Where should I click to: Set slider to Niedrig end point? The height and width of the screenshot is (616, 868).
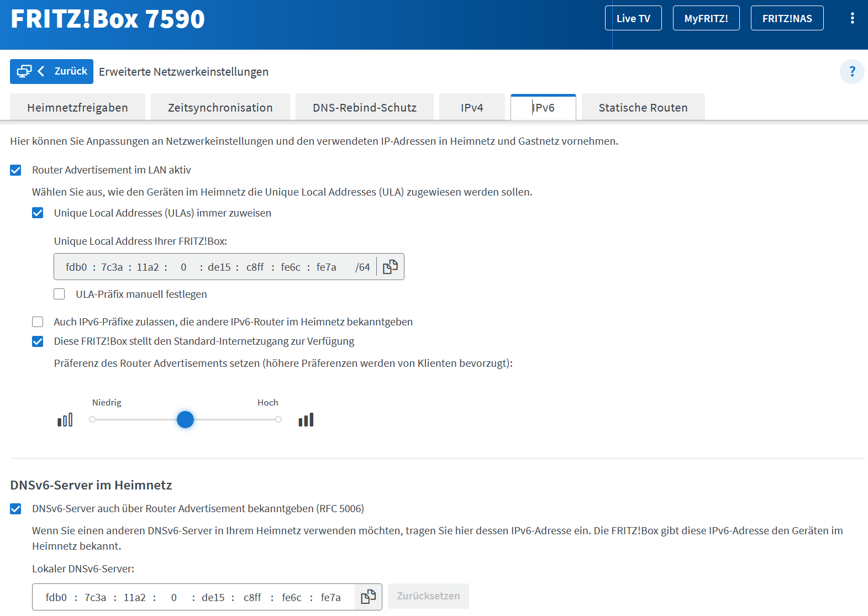coord(92,420)
